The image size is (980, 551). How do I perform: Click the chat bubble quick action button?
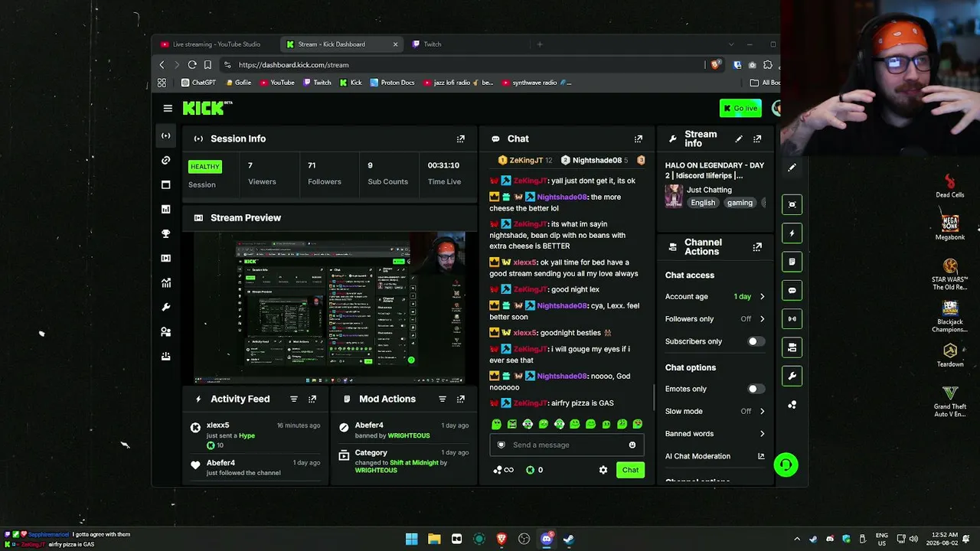(x=792, y=290)
